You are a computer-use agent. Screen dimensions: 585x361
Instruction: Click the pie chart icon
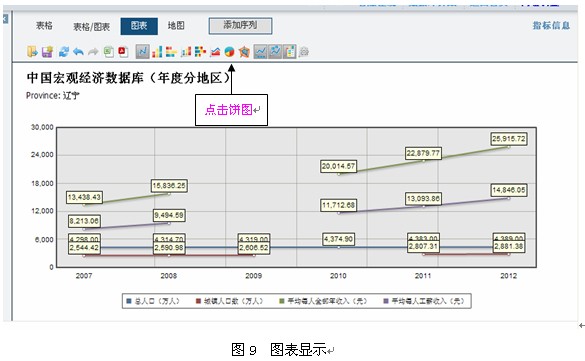(x=229, y=51)
